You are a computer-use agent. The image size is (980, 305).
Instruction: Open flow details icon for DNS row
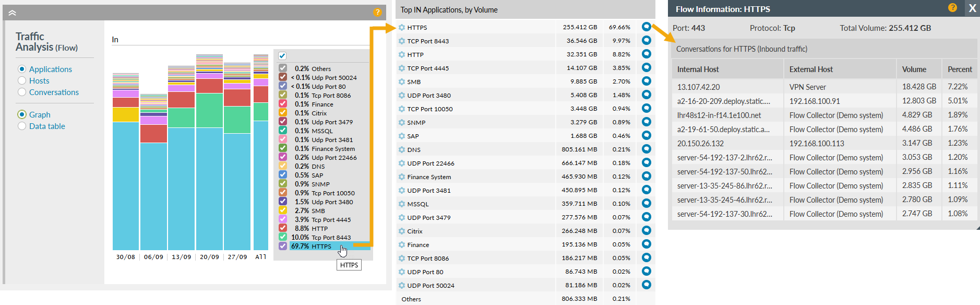click(x=647, y=149)
